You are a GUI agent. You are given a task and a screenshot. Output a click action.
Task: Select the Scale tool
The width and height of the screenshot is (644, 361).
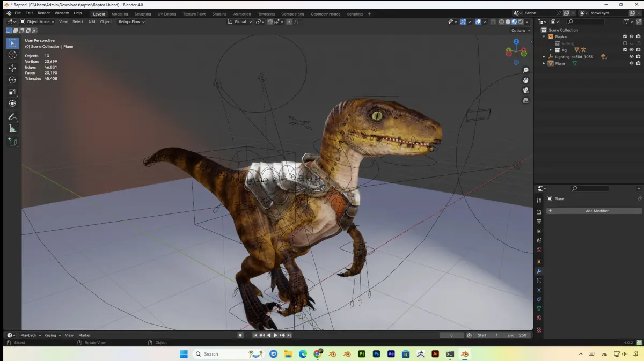[12, 92]
